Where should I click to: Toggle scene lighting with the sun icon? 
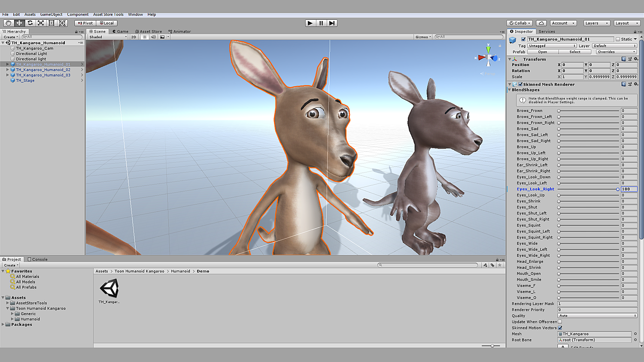[145, 37]
